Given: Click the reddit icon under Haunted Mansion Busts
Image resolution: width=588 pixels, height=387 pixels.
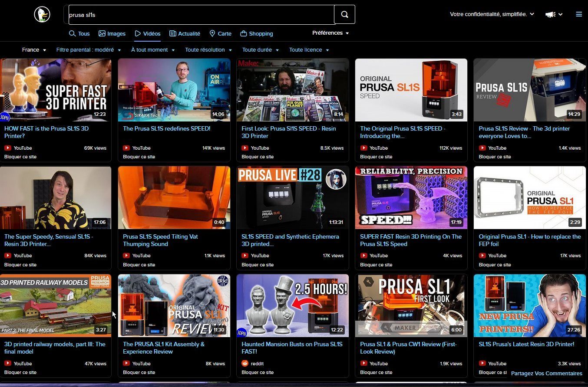Looking at the screenshot, I should click(x=245, y=364).
